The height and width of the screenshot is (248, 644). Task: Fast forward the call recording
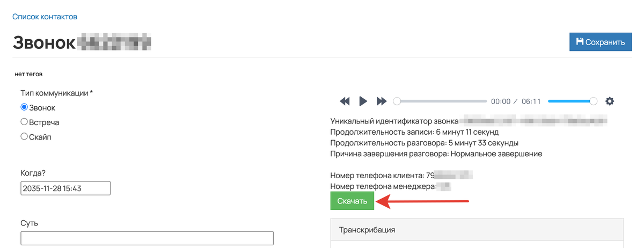(382, 101)
